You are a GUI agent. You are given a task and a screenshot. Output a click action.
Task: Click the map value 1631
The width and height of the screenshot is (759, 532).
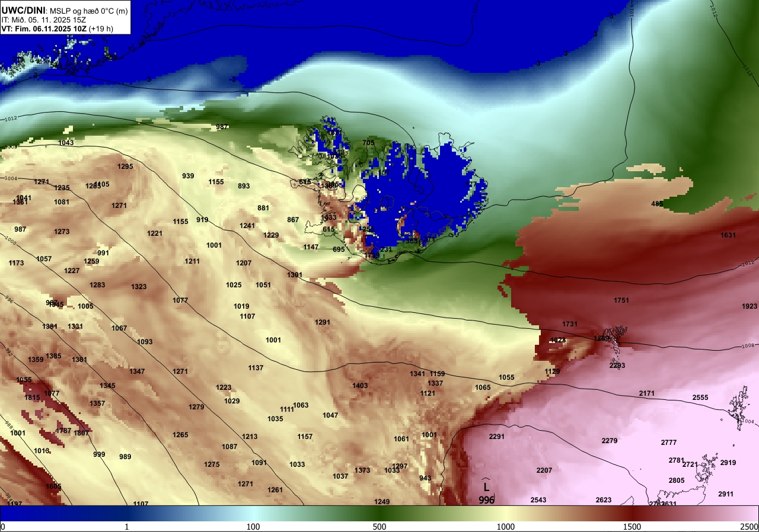point(728,235)
